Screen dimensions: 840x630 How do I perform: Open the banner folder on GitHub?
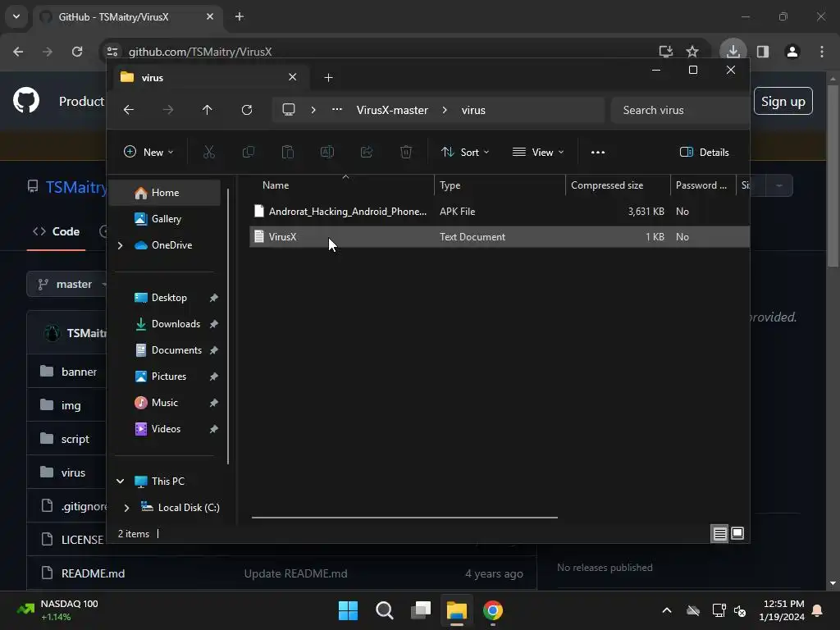coord(80,372)
